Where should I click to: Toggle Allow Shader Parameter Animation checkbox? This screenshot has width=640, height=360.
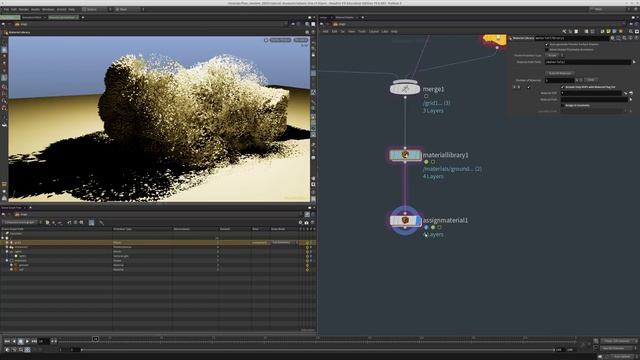547,49
